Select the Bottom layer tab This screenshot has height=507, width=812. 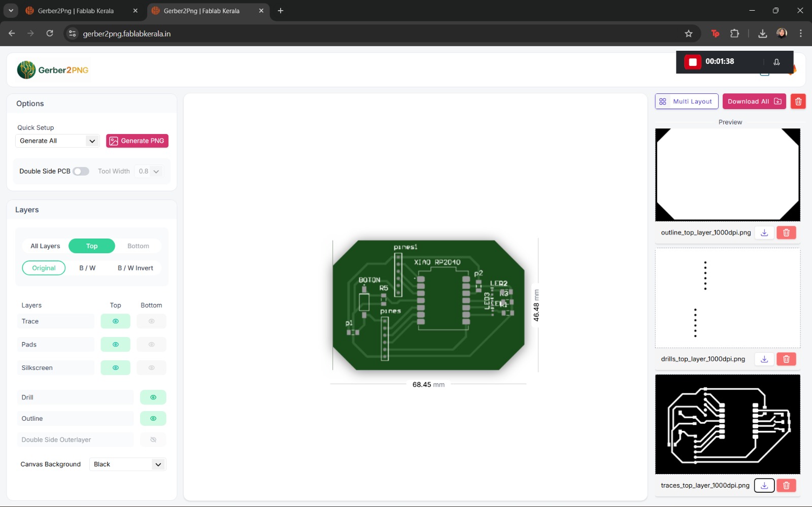click(138, 246)
